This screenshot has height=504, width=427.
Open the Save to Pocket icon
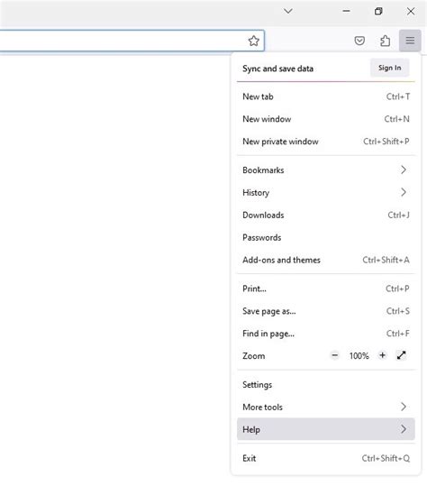(359, 41)
